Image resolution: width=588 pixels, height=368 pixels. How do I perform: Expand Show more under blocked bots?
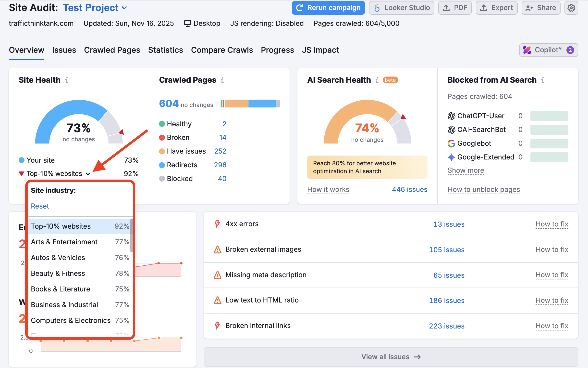tap(465, 170)
